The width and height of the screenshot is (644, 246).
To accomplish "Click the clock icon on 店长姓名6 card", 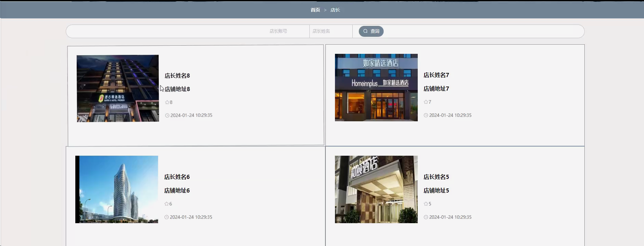I will 167,217.
